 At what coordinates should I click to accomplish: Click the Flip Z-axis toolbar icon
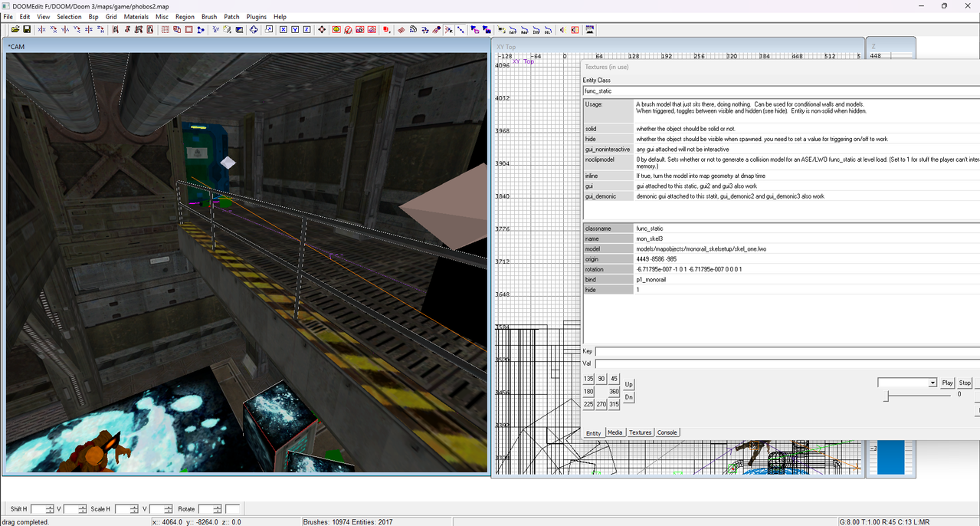tap(89, 30)
